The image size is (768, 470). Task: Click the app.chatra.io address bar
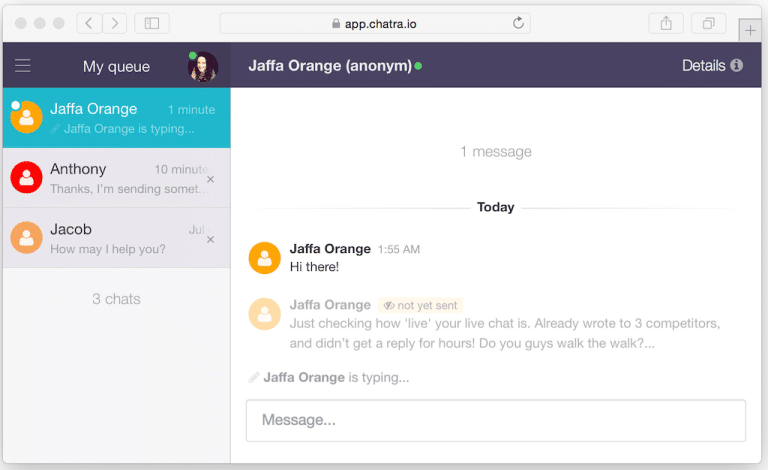coord(375,24)
